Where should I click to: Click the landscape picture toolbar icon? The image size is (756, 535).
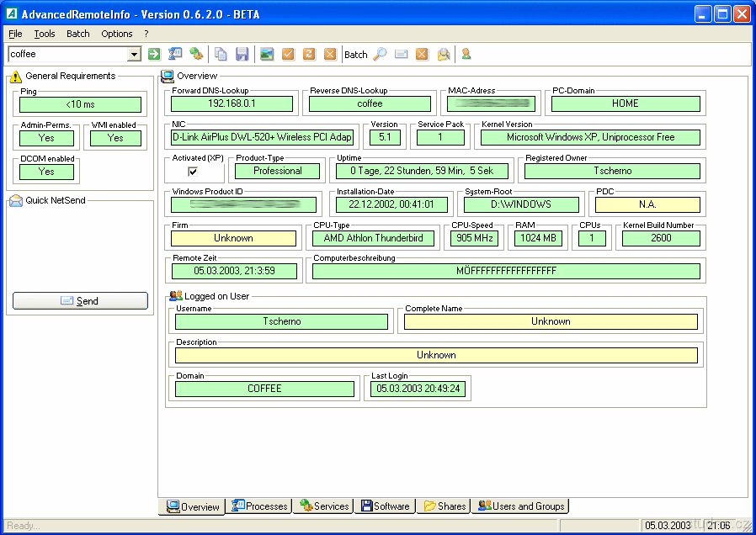(x=267, y=55)
